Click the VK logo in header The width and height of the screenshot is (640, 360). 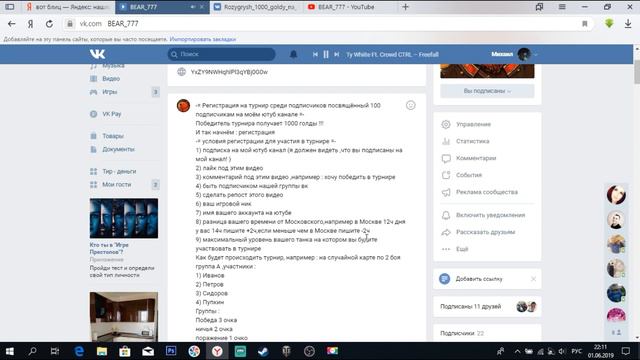97,54
